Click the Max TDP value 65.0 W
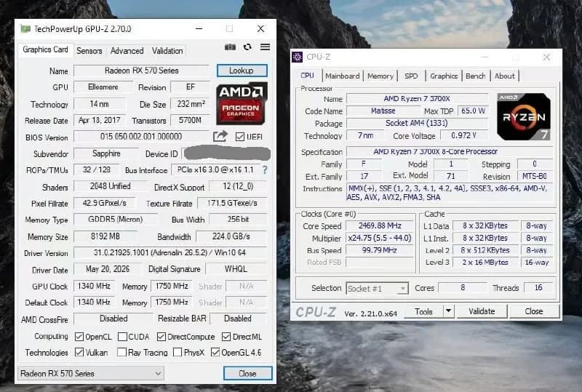The height and width of the screenshot is (392, 582). click(473, 111)
